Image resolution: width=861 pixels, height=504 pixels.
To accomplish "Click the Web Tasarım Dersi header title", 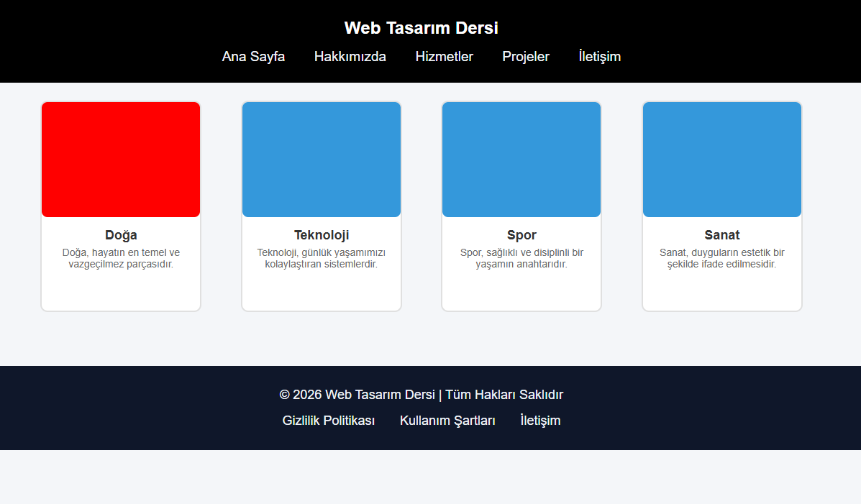I will coord(421,28).
